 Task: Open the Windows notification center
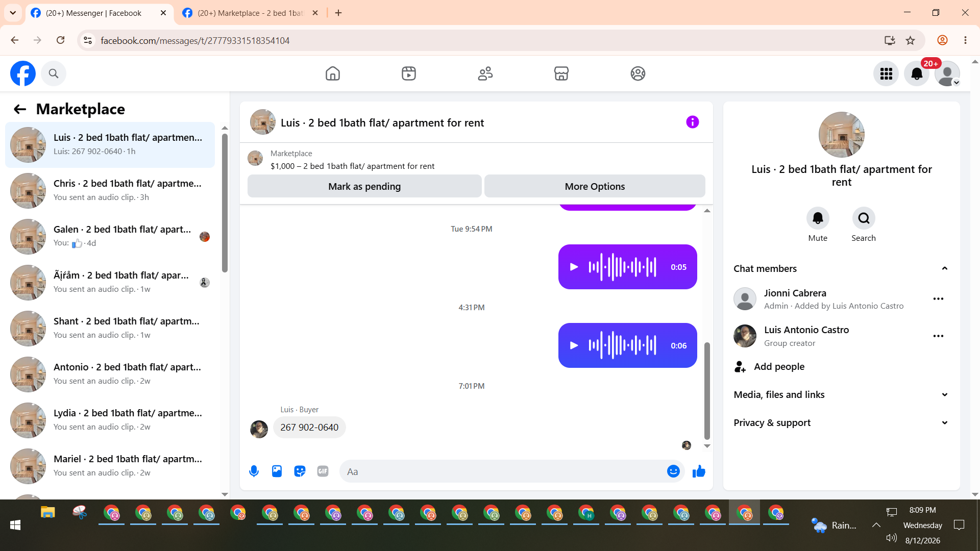(959, 525)
